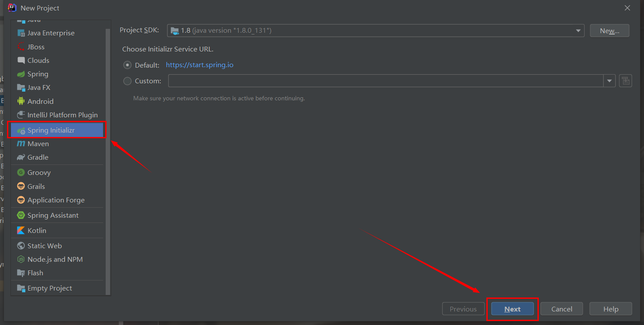Click the Empty Project folder icon

click(x=21, y=288)
